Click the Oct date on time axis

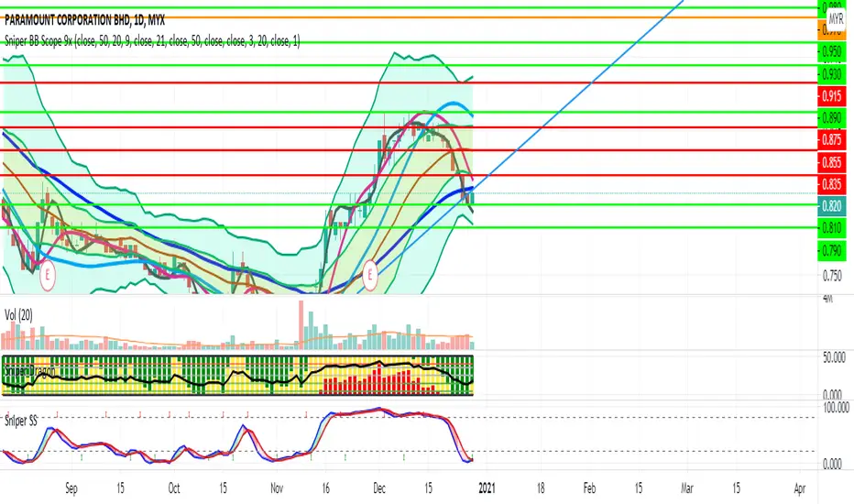[x=174, y=488]
